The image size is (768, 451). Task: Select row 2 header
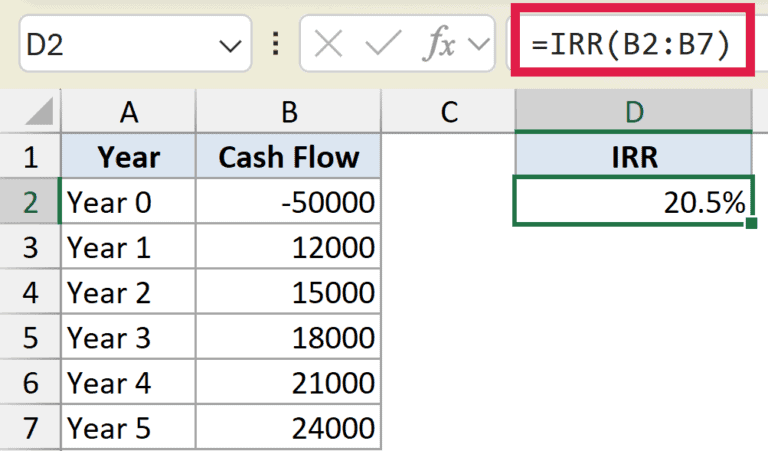30,201
